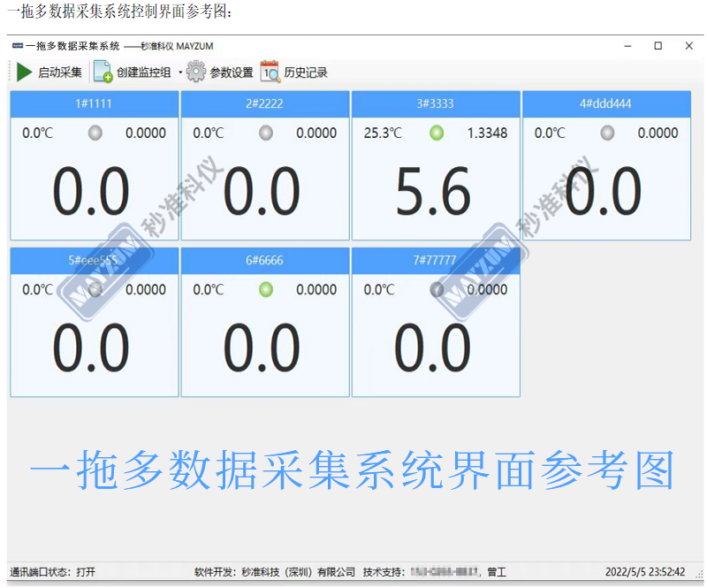Click the 1.3348 value in panel 3#3333
The width and height of the screenshot is (707, 588).
pos(487,134)
